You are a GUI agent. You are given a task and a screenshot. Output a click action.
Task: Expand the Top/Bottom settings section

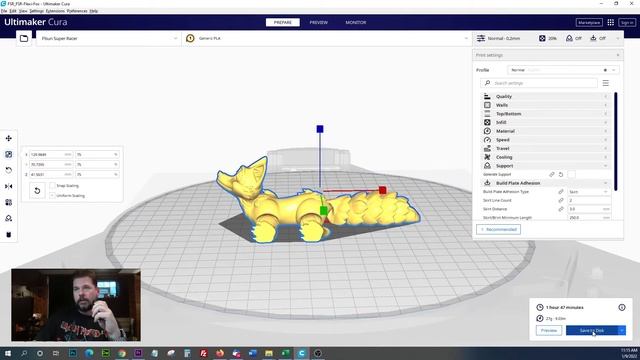click(546, 113)
